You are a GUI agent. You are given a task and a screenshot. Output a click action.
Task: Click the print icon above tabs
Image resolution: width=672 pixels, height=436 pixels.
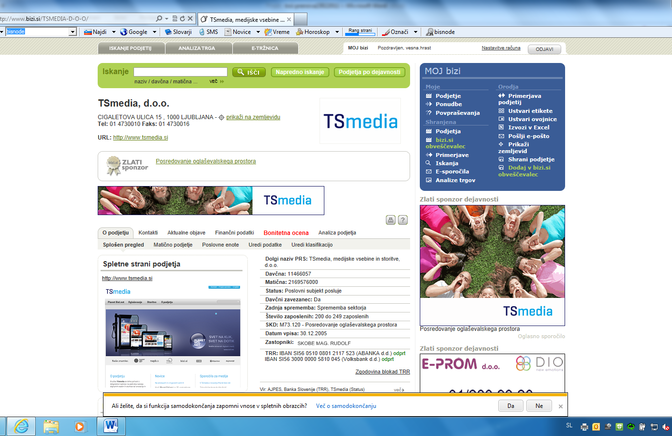pos(390,220)
